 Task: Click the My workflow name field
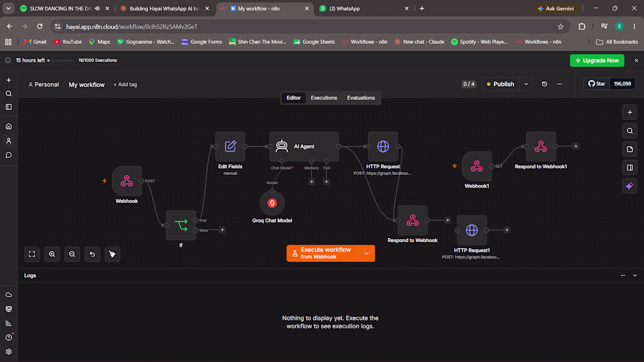point(87,85)
